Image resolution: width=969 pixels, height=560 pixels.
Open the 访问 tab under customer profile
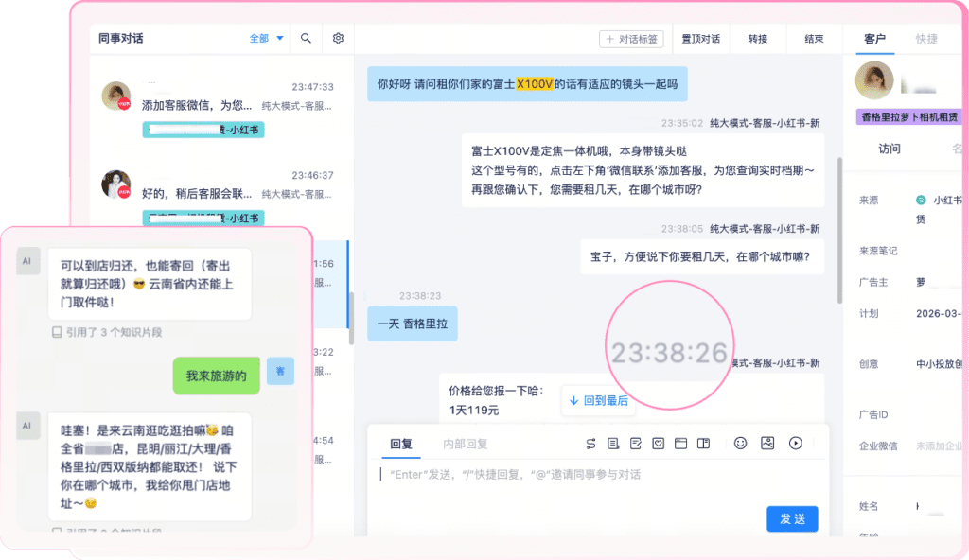click(x=890, y=149)
